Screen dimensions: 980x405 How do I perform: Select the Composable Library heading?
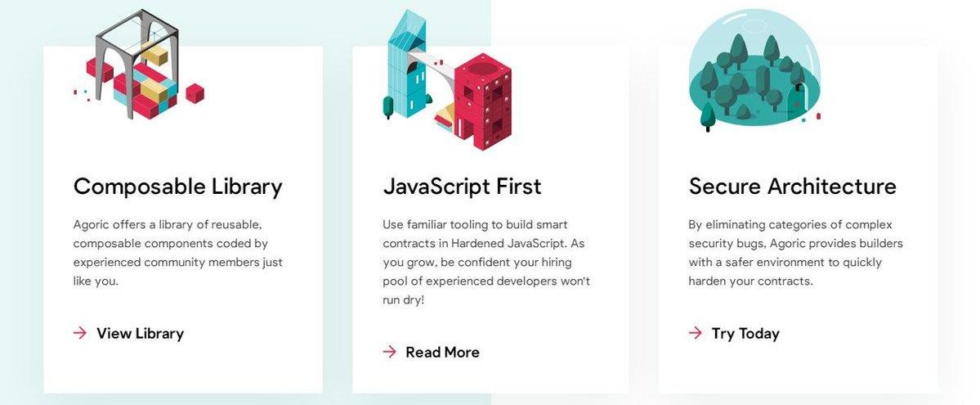177,187
